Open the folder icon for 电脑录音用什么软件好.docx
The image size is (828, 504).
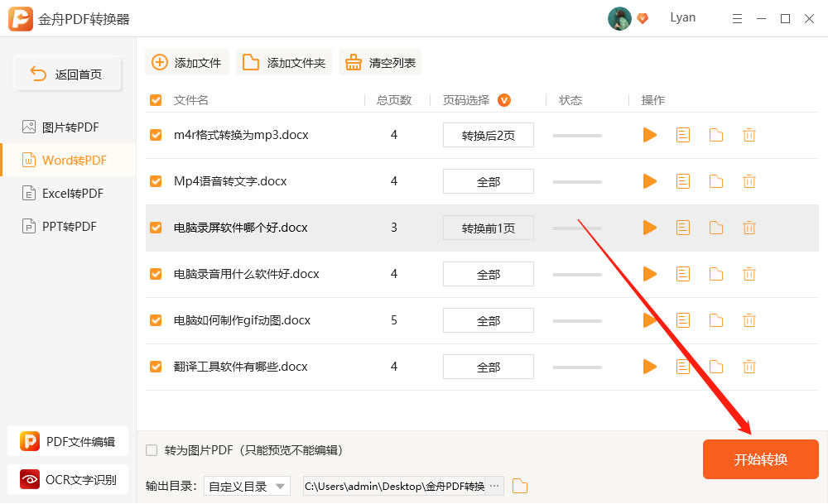tap(716, 274)
